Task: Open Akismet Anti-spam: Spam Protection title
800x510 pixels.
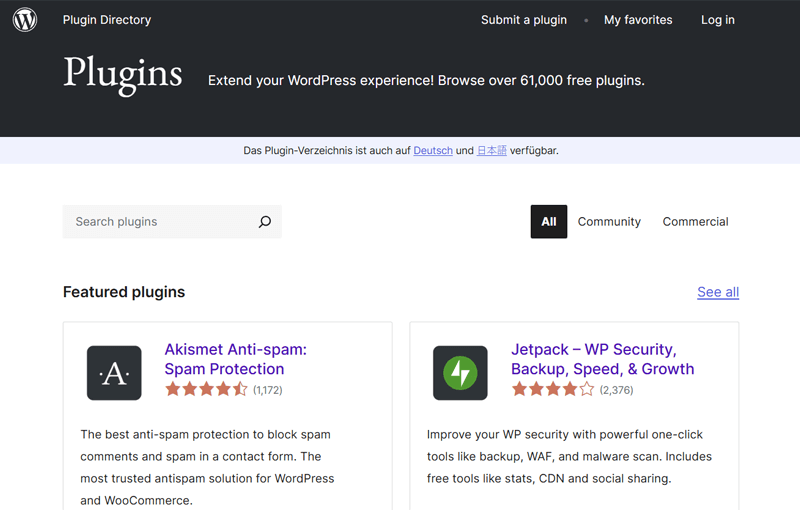Action: (x=235, y=359)
